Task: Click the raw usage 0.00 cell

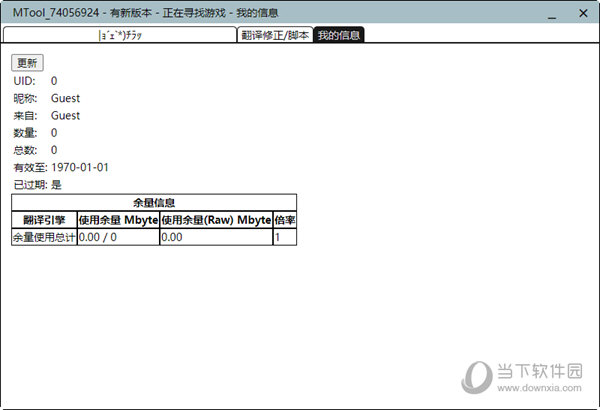Action: click(216, 237)
